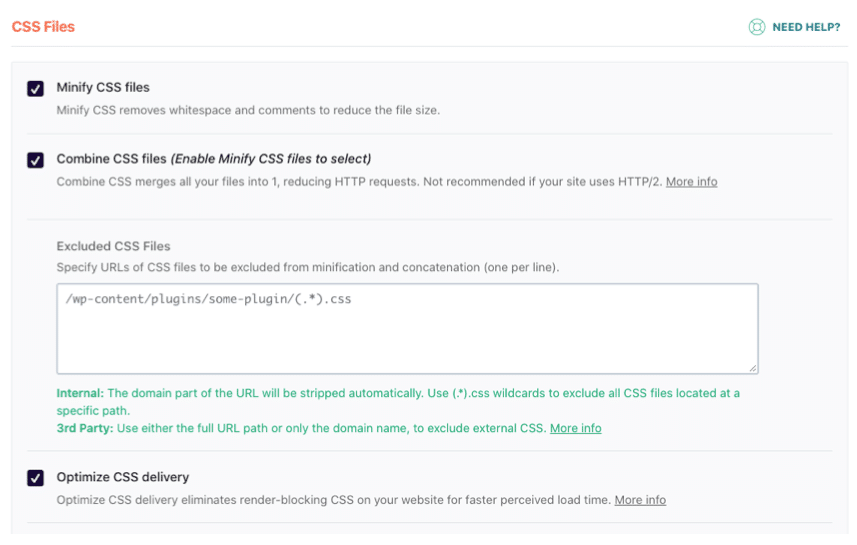Grab the text area resize handle
Image resolution: width=857 pixels, height=545 pixels.
(753, 368)
